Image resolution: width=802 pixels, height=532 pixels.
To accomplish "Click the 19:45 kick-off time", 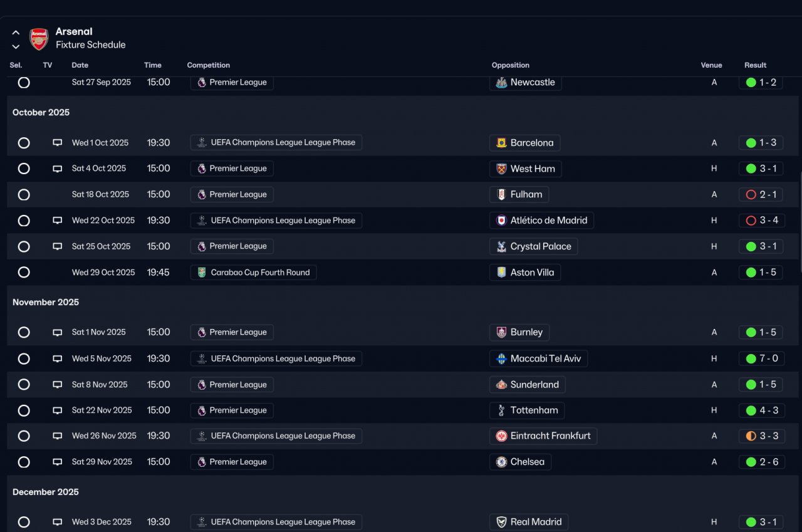I will [159, 273].
